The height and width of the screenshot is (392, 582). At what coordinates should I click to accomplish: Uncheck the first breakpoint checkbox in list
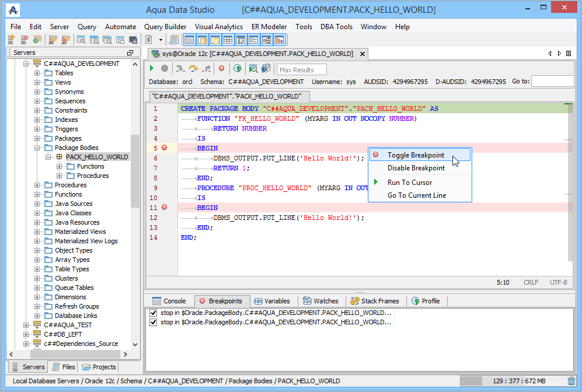[x=154, y=313]
